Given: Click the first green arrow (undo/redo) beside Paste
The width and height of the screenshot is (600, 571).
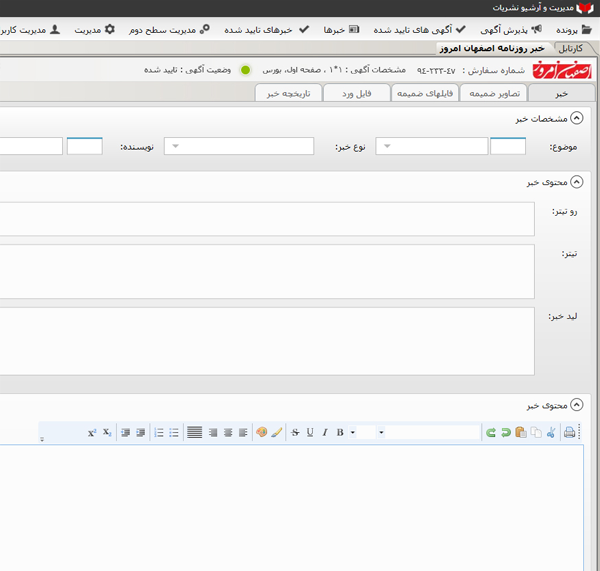Looking at the screenshot, I should tap(506, 432).
